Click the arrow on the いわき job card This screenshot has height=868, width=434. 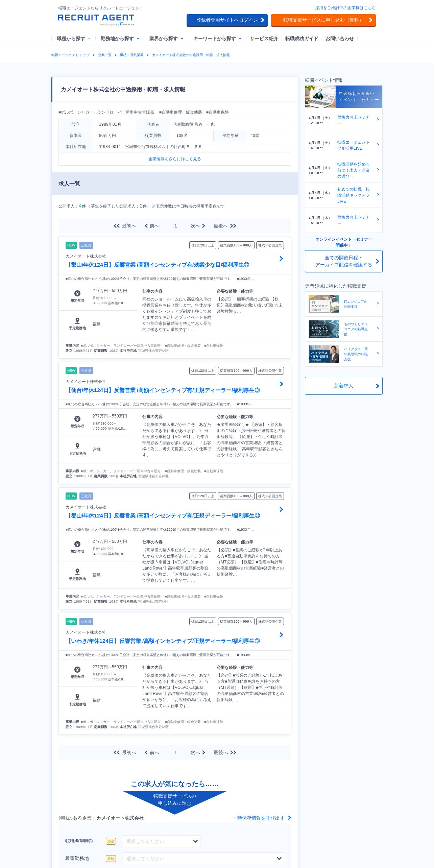pyautogui.click(x=281, y=635)
